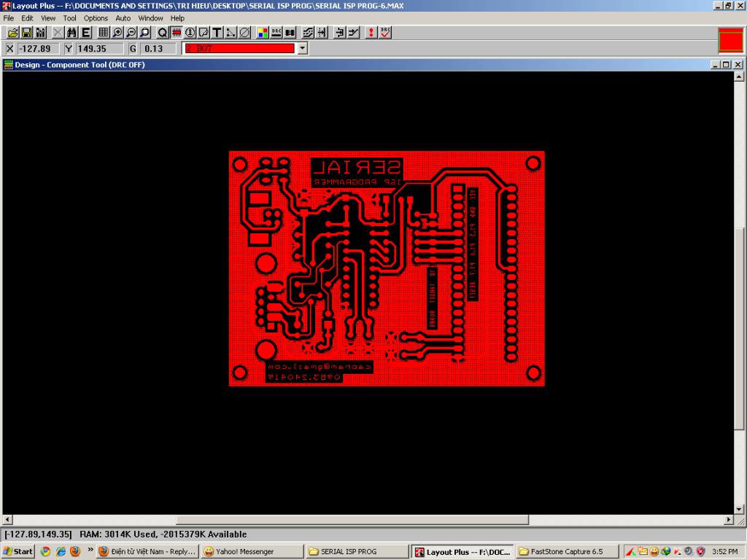
Task: Open the Library Manager toolbar icon
Action: (41, 32)
